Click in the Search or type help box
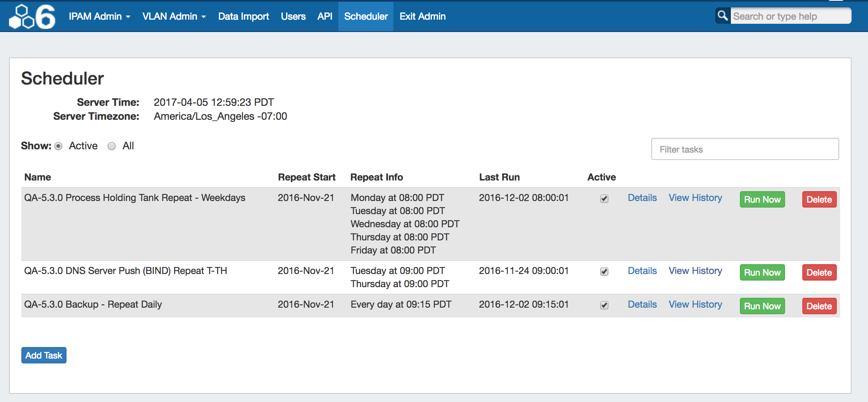 [x=790, y=16]
